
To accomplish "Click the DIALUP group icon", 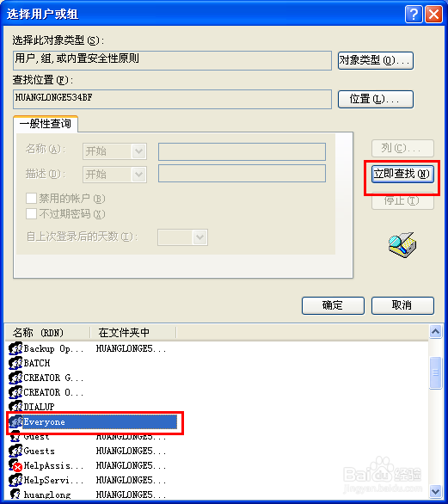I will (x=15, y=407).
